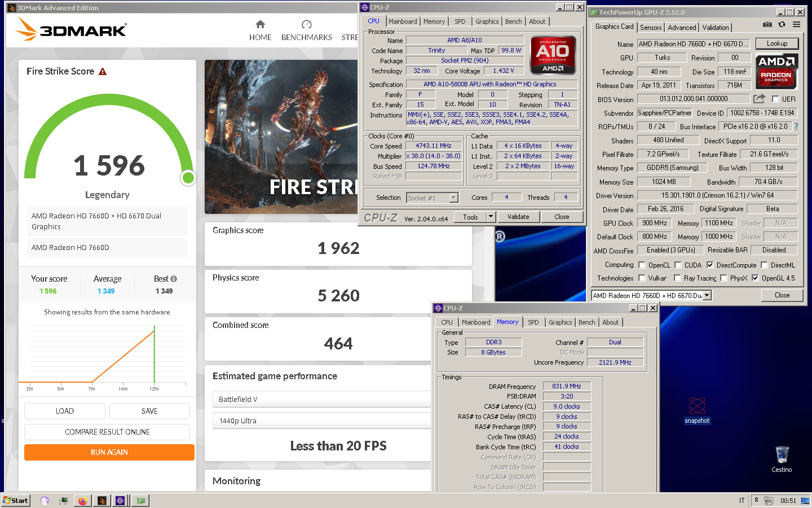Click the blue question mark beside Bus Interface

coord(796,127)
